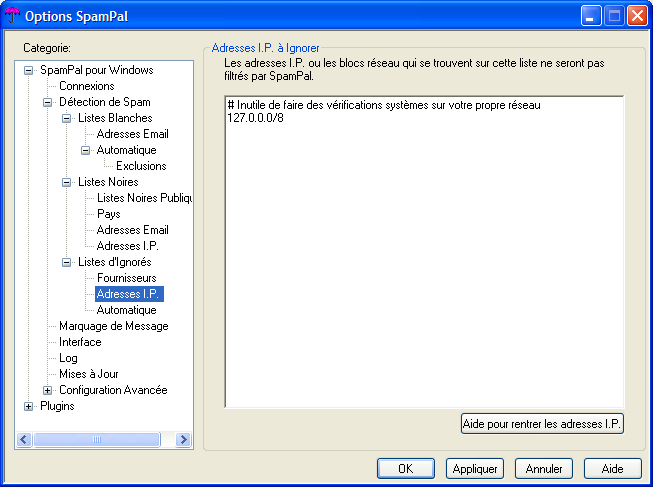Open the Connexions category
Screen dimensions: 653x487
point(87,86)
